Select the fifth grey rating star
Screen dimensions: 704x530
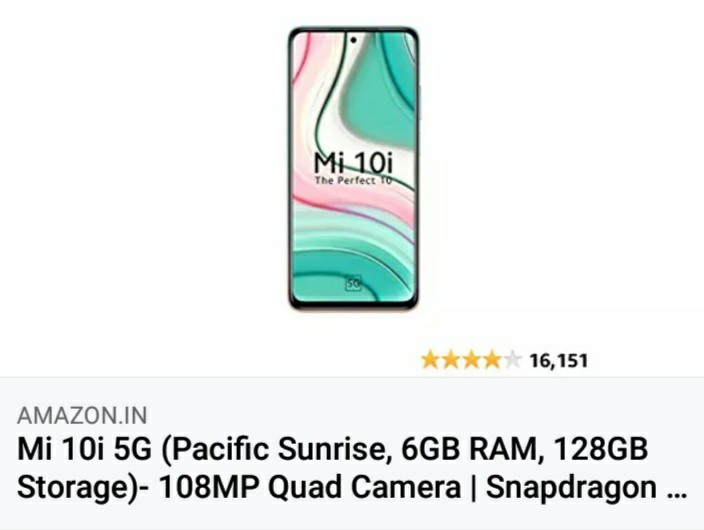(x=512, y=360)
